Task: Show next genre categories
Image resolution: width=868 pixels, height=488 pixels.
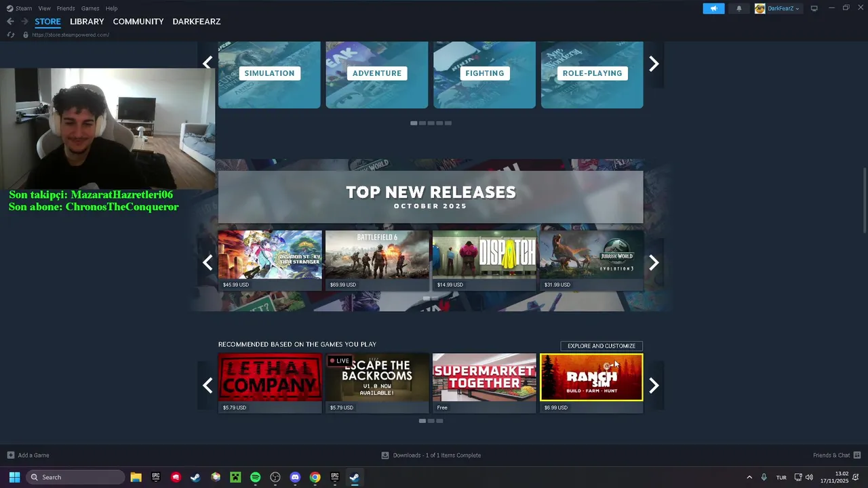Action: pyautogui.click(x=654, y=63)
